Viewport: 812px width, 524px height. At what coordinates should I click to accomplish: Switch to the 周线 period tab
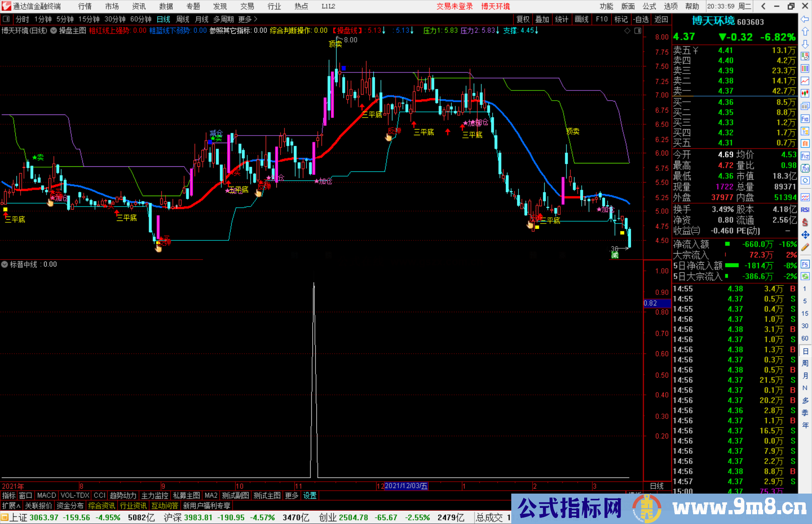183,19
